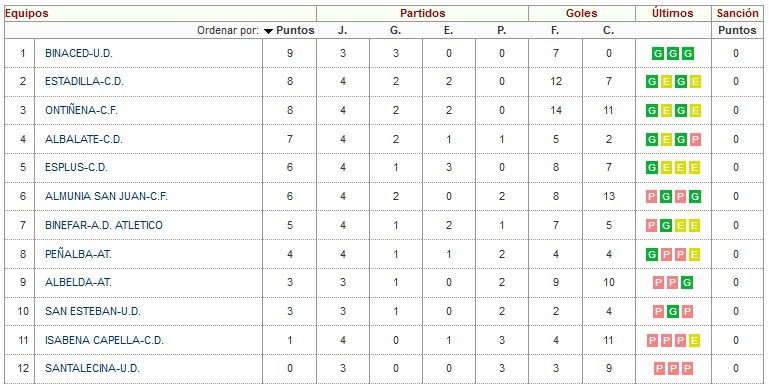
Task: Click ALBELDA-AT.'s green G result badge
Action: click(x=688, y=283)
